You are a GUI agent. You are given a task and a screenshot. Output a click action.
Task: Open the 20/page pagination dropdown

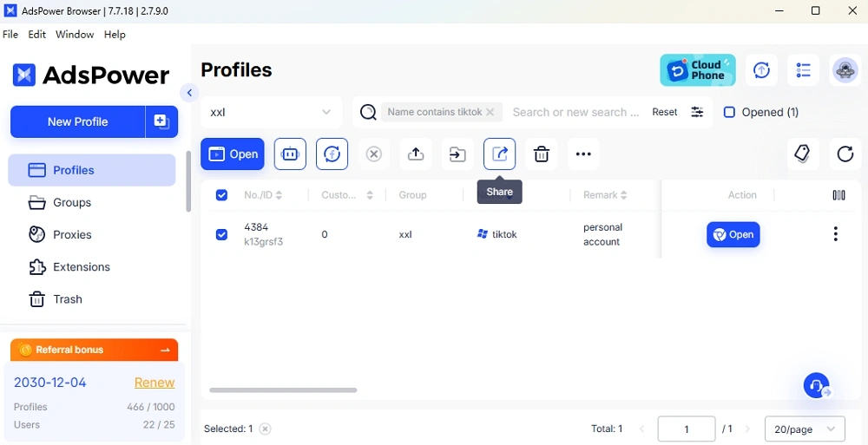pos(804,429)
